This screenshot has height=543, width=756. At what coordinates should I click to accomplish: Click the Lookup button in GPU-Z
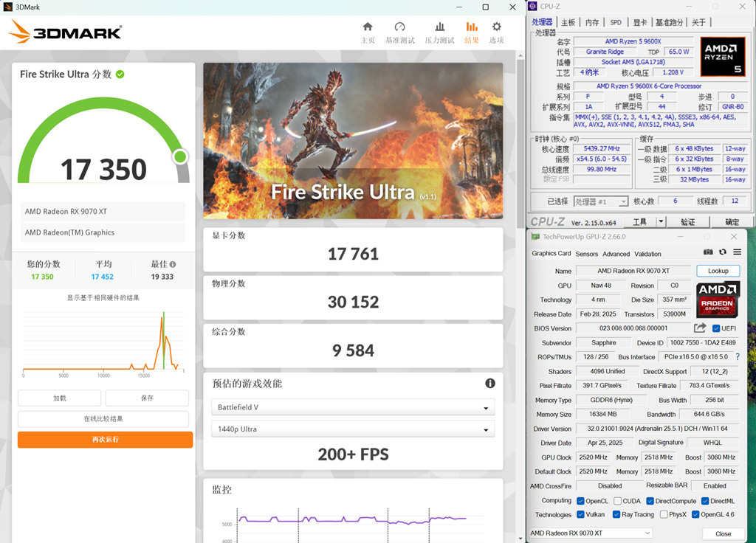[718, 271]
